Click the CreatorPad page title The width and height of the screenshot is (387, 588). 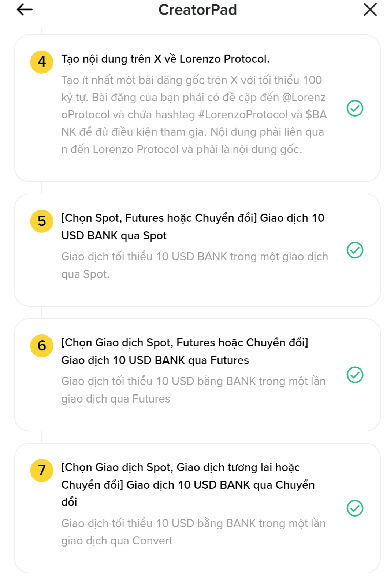[197, 10]
